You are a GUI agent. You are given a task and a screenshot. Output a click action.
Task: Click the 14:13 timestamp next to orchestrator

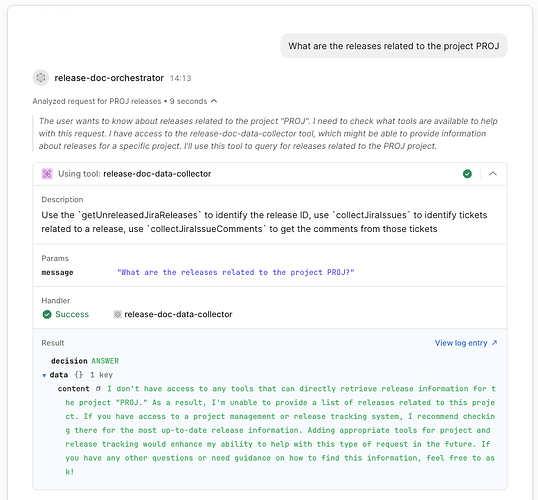coord(180,78)
